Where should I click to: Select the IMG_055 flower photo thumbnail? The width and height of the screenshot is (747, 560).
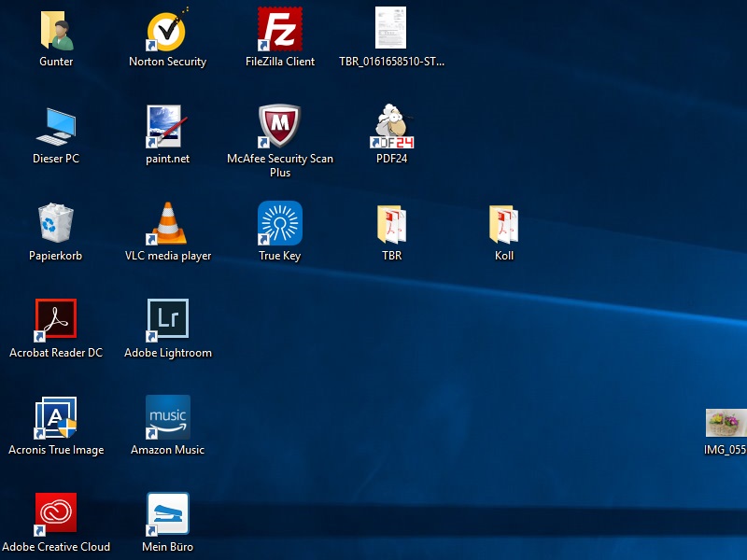(726, 423)
